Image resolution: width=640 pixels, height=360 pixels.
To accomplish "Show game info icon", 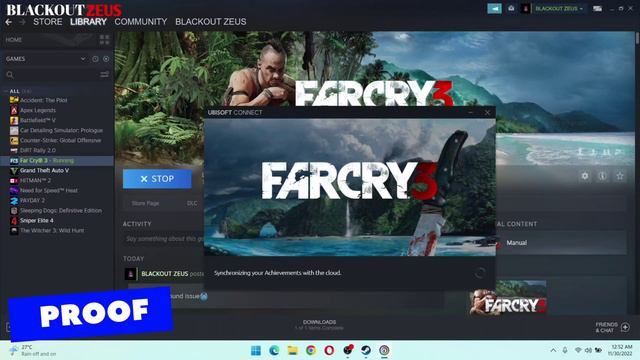I will [x=602, y=176].
